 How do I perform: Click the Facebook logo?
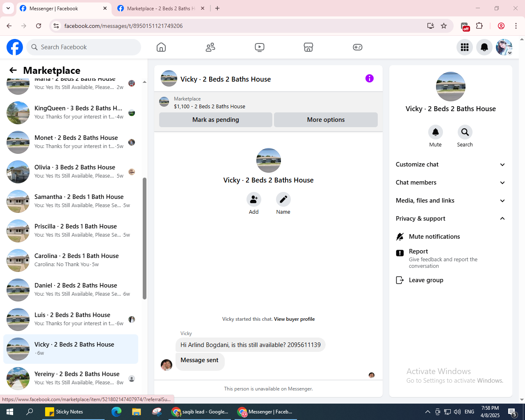(15, 47)
